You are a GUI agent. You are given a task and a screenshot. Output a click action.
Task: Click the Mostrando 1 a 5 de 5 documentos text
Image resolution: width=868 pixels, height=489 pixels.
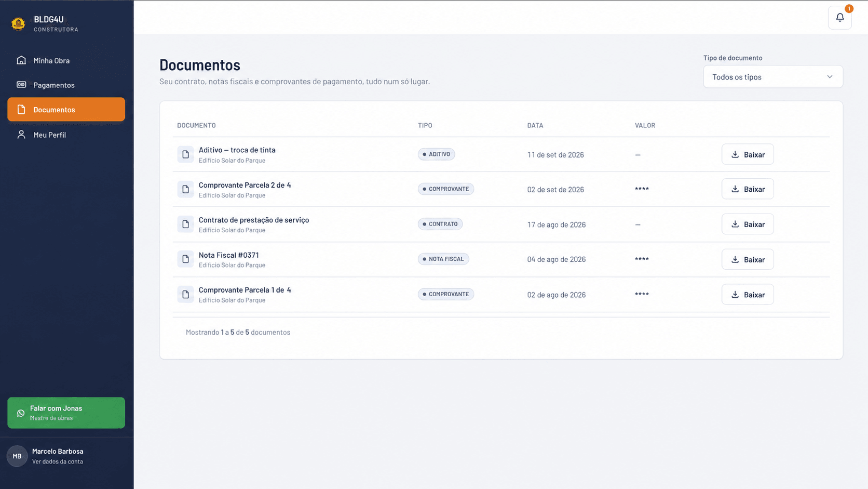point(238,332)
